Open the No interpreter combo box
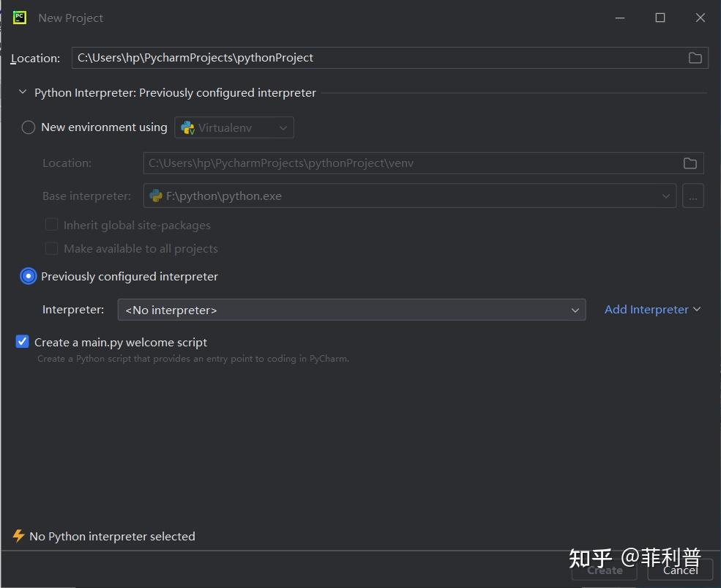 pyautogui.click(x=352, y=310)
